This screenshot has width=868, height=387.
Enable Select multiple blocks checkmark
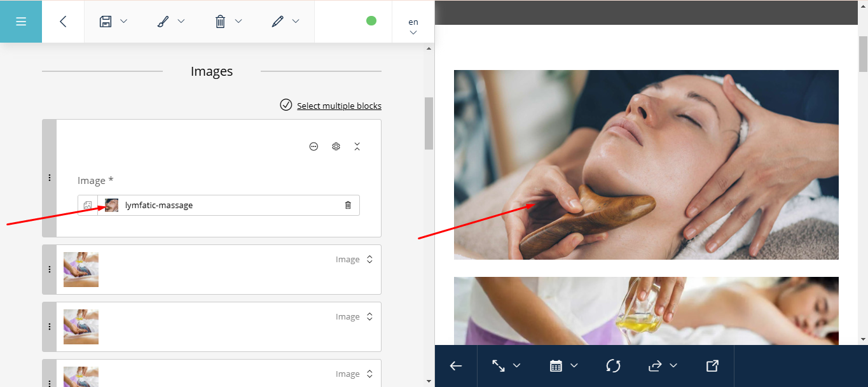[286, 105]
